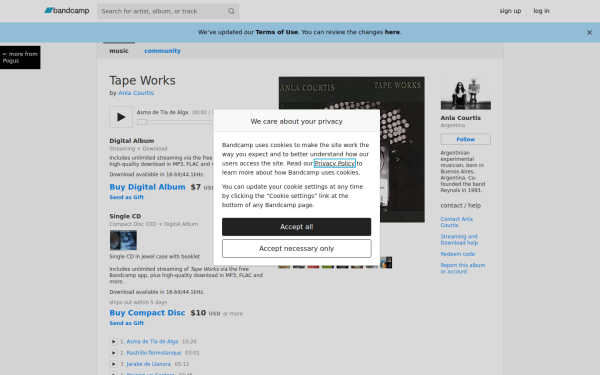Click the player progress slider handle
Image resolution: width=600 pixels, height=375 pixels.
coord(142,122)
